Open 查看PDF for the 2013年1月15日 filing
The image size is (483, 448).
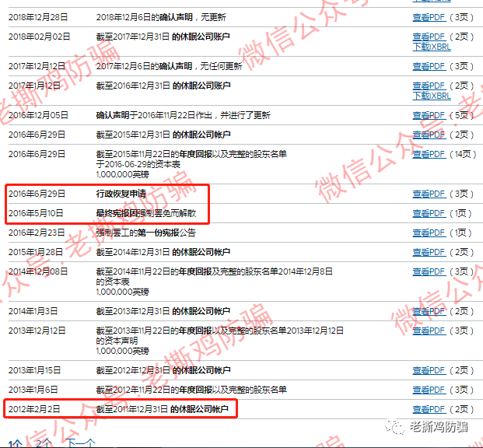[429, 370]
